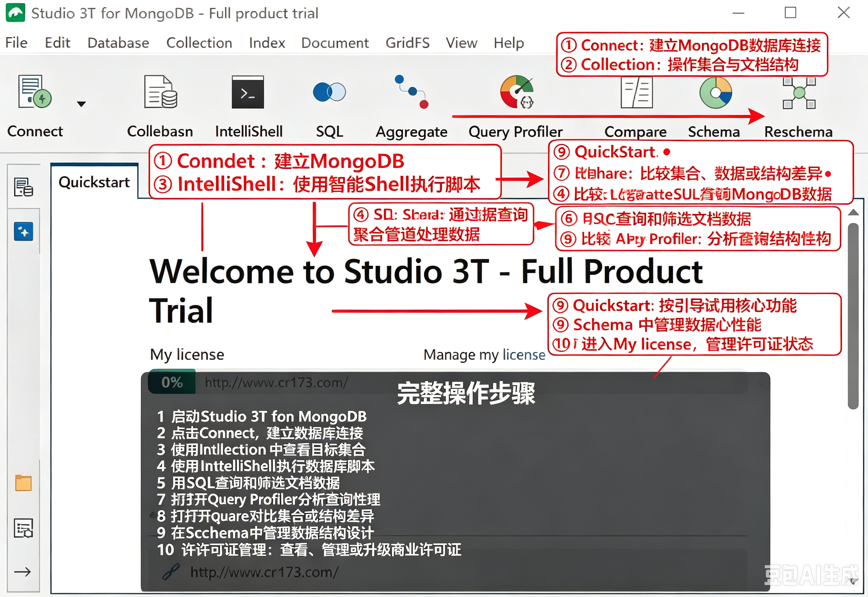Select the Quickstart tab

(x=94, y=182)
